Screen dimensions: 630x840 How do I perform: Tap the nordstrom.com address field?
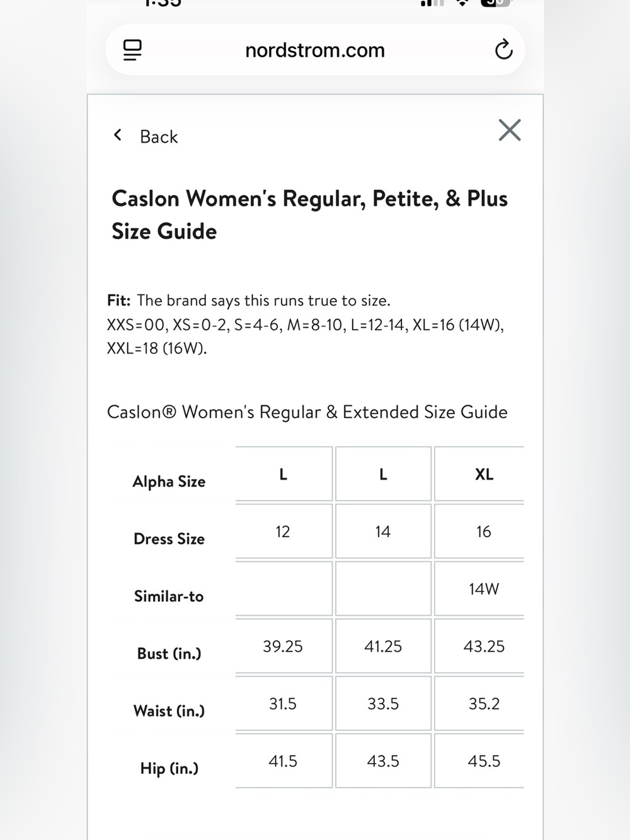coord(315,50)
